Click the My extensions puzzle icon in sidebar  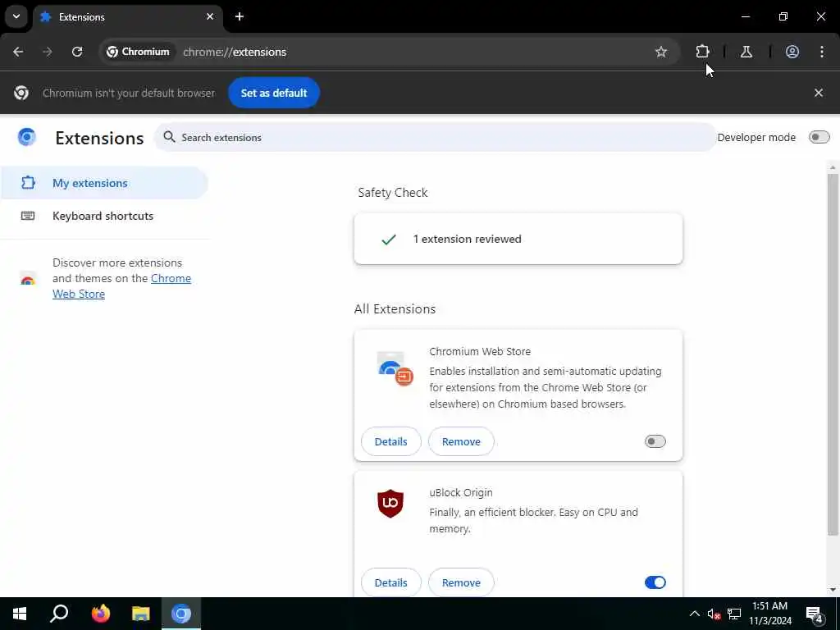tap(28, 183)
